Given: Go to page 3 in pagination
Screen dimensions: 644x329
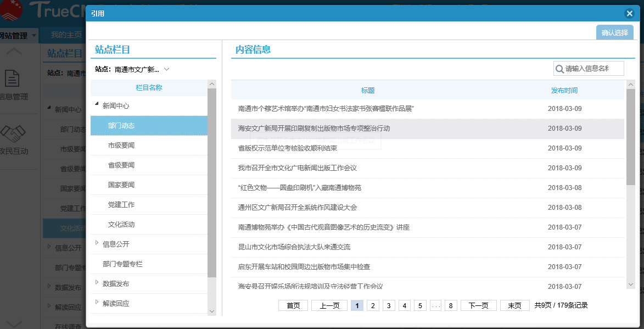Looking at the screenshot, I should point(389,305).
